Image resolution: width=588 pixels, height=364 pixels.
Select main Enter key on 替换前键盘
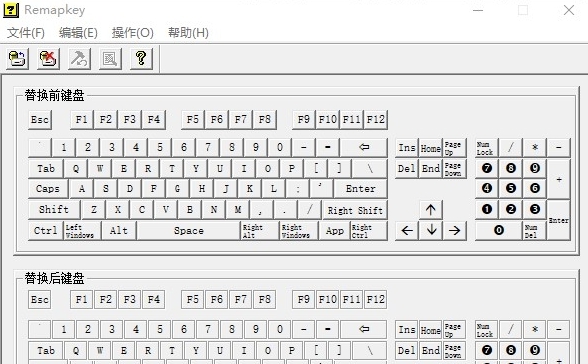click(360, 189)
